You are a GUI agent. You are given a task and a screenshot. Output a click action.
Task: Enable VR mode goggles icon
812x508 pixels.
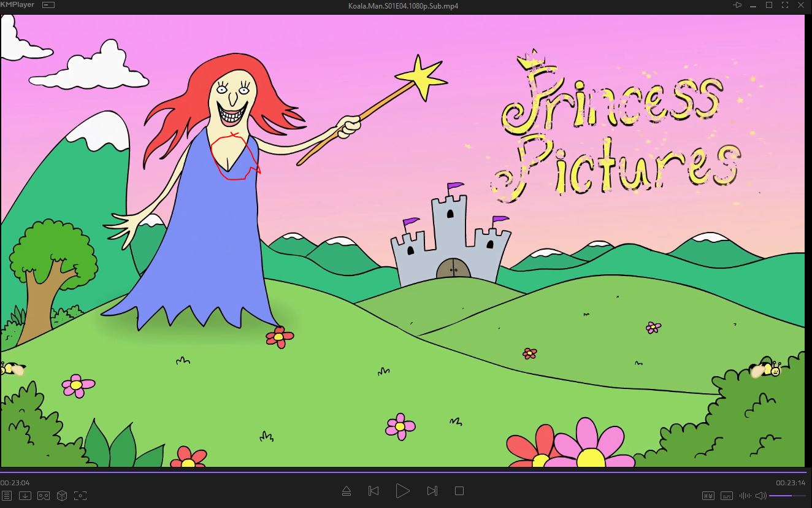coord(43,496)
